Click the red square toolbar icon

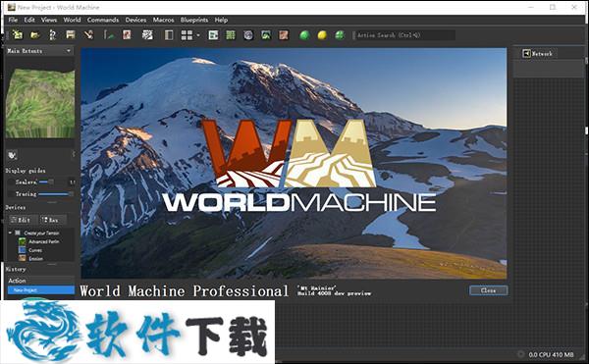[127, 35]
